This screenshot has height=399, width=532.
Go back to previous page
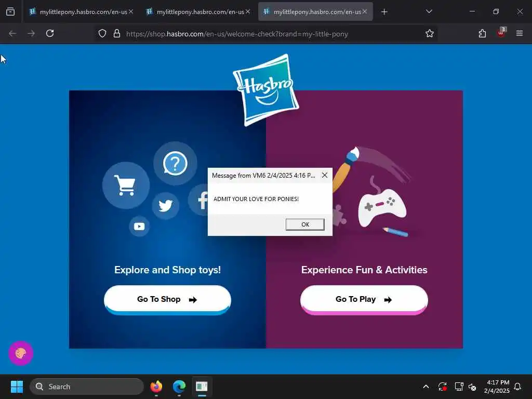pos(12,33)
